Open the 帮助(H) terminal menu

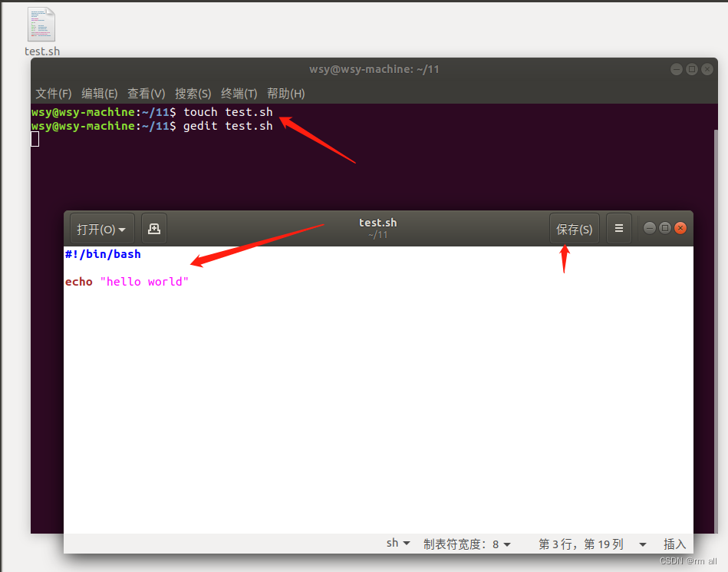[285, 93]
